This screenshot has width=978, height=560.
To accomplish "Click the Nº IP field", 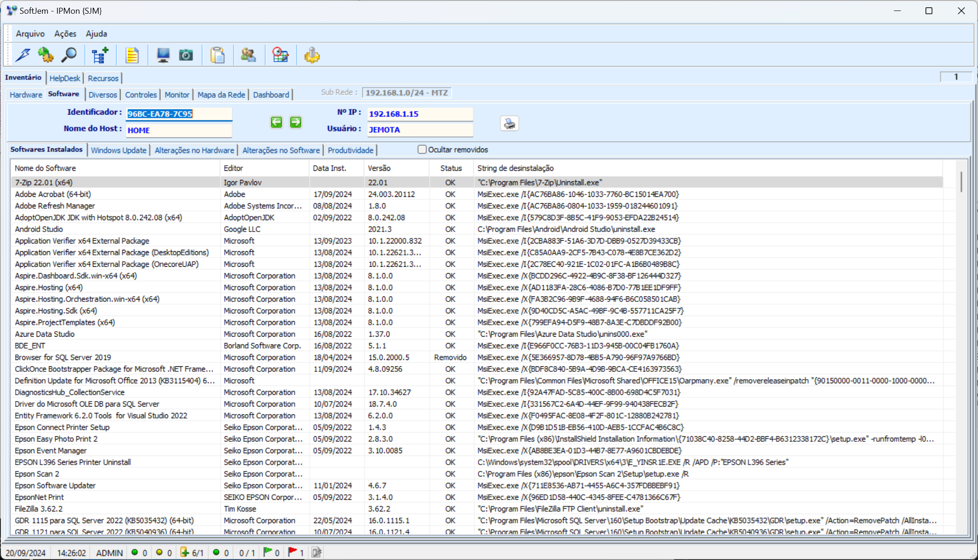I will [420, 114].
